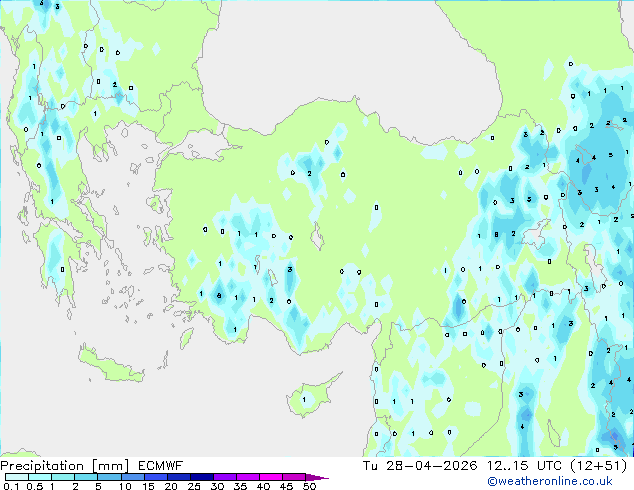The width and height of the screenshot is (634, 490).
Task: Click the '12..15 UTC' time text
Action: coord(524,466)
